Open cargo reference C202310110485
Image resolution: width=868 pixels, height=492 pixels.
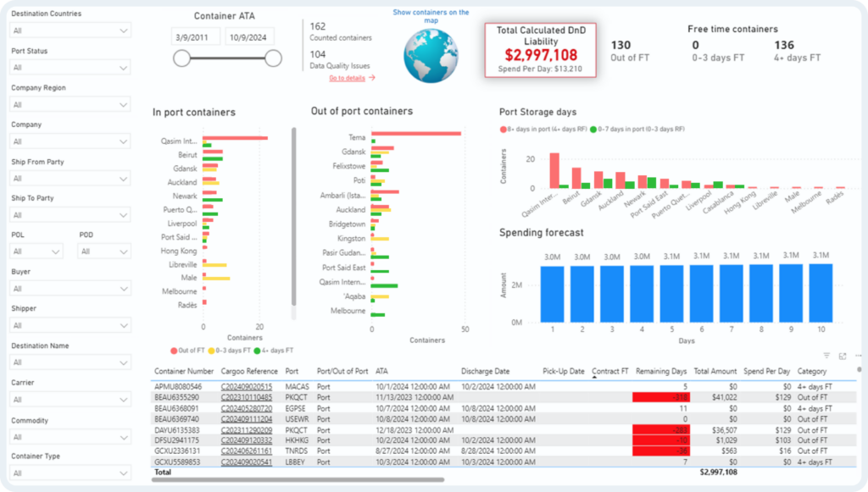click(247, 397)
